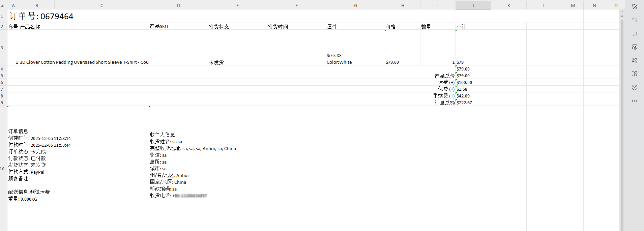
Task: Select column C header
Action: (101, 5)
